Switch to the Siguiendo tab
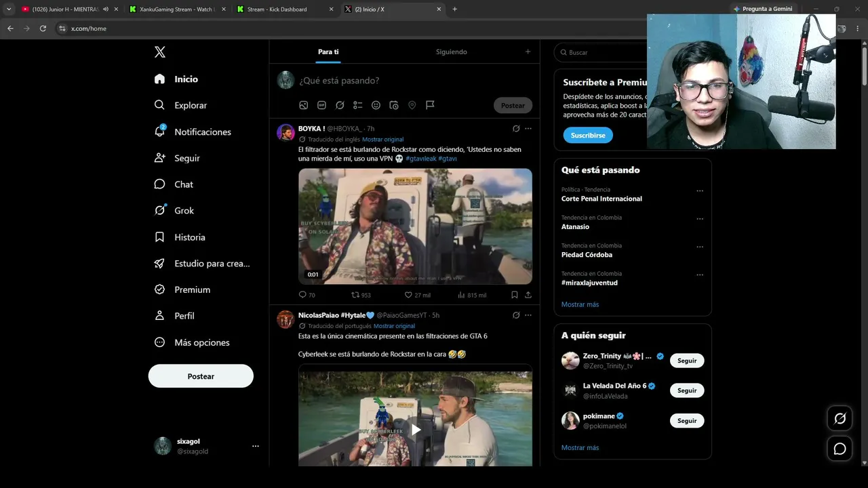 452,52
